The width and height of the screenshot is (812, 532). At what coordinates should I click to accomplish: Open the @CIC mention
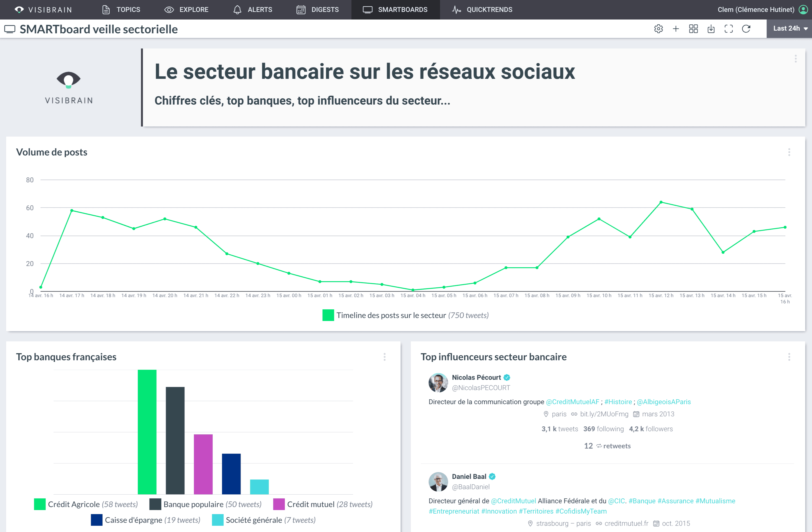coord(616,501)
